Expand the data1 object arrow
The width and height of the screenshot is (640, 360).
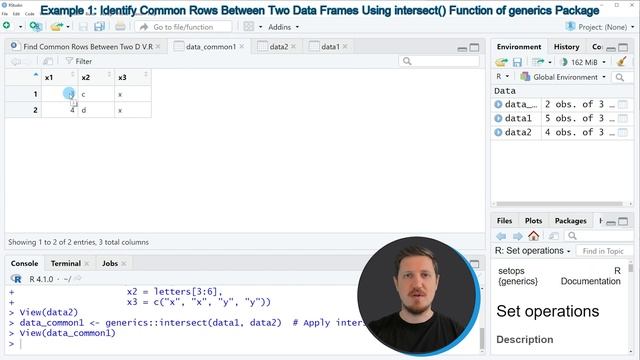pyautogui.click(x=498, y=118)
